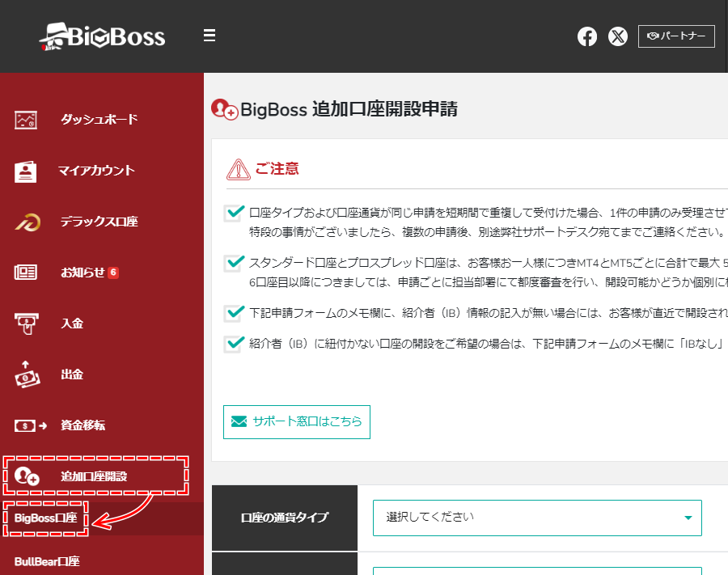Click the user-plus icon beside page title
The image size is (728, 575).
pos(225,109)
